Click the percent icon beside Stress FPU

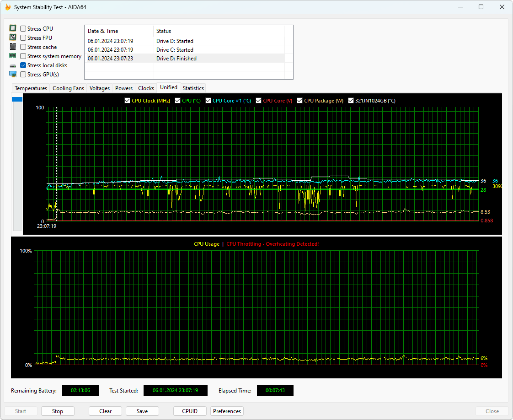[13, 38]
